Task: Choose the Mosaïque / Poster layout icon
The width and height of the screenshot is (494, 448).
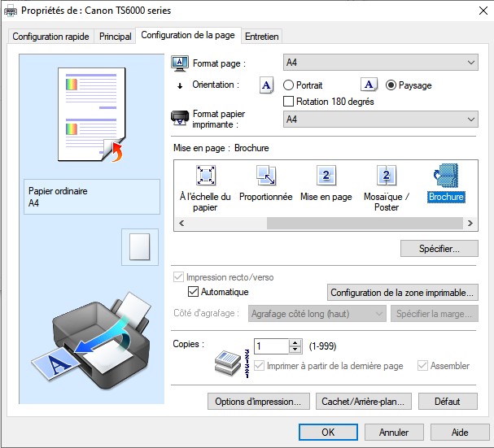Action: (387, 176)
